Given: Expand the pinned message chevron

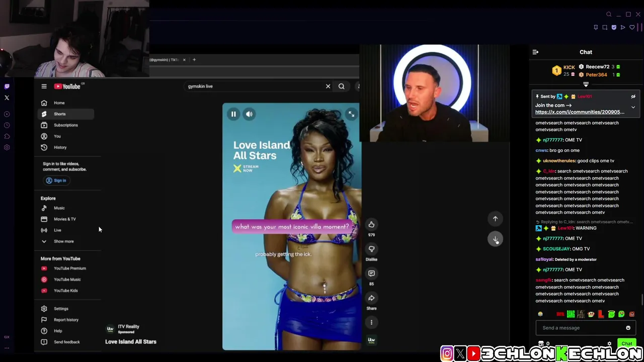Looking at the screenshot, I should pyautogui.click(x=633, y=107).
